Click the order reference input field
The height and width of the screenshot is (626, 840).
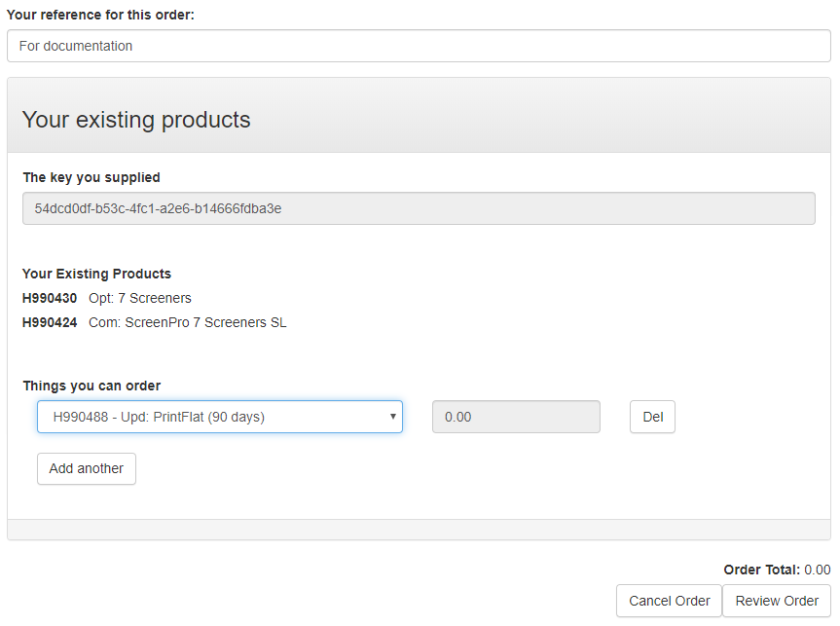pyautogui.click(x=419, y=46)
